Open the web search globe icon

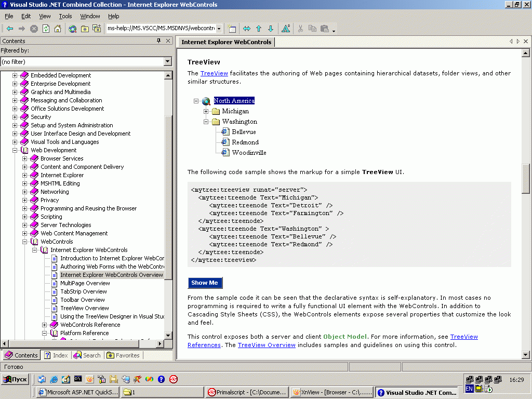pos(72,29)
